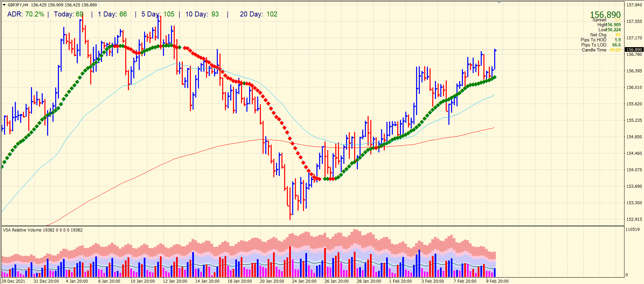Click the 156.010 price axis label
Viewport: 644px width, 284px height.
click(634, 87)
